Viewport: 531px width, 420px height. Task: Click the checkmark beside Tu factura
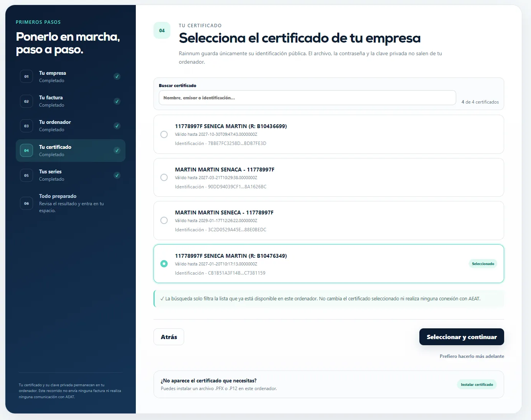[117, 101]
